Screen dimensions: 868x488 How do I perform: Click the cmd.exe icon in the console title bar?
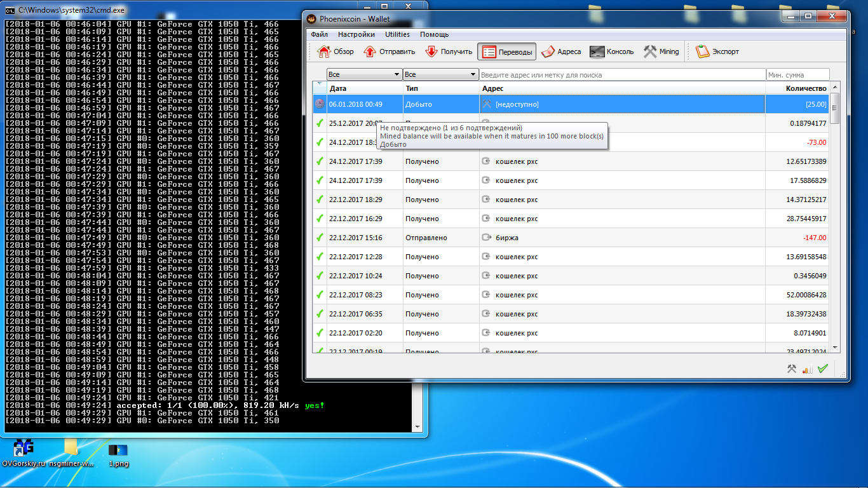click(x=10, y=11)
